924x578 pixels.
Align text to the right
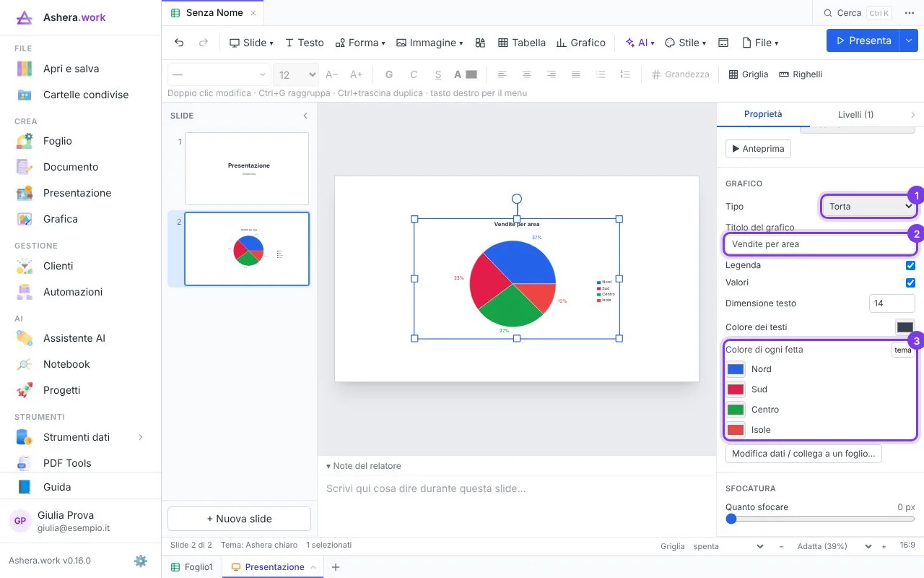click(552, 74)
